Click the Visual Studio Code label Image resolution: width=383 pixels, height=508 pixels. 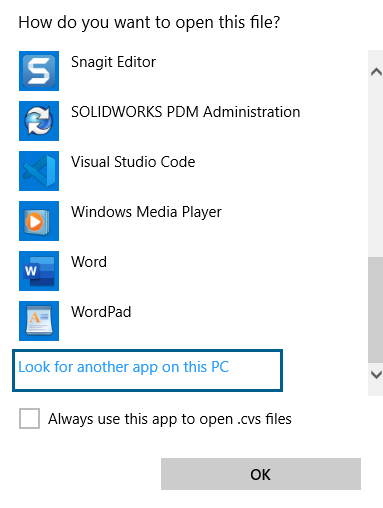coord(133,162)
